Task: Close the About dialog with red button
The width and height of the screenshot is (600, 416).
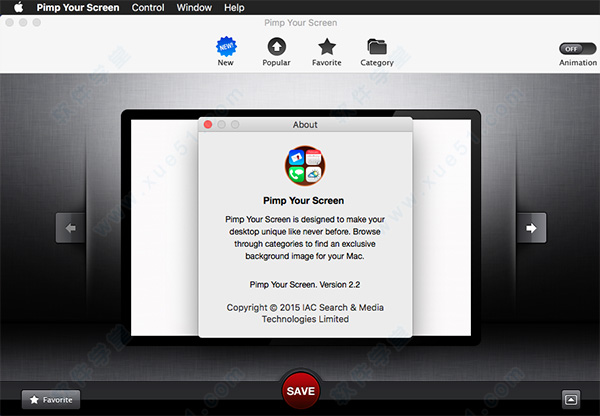Action: 208,124
